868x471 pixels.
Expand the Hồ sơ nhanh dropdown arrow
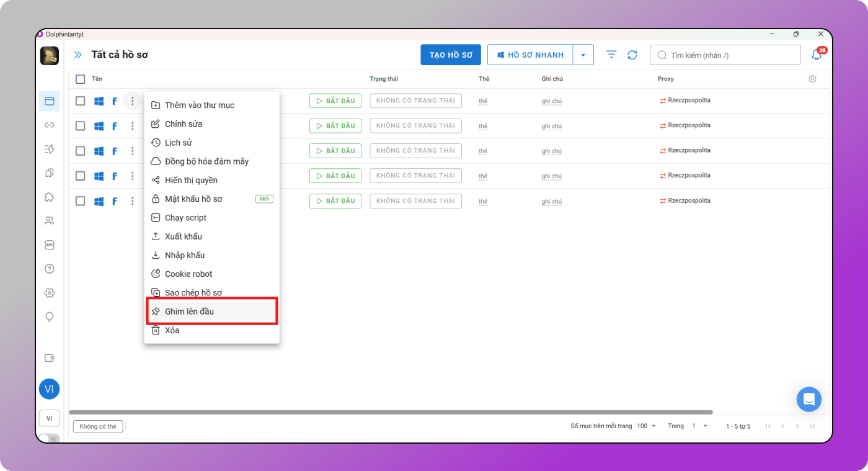click(x=583, y=55)
